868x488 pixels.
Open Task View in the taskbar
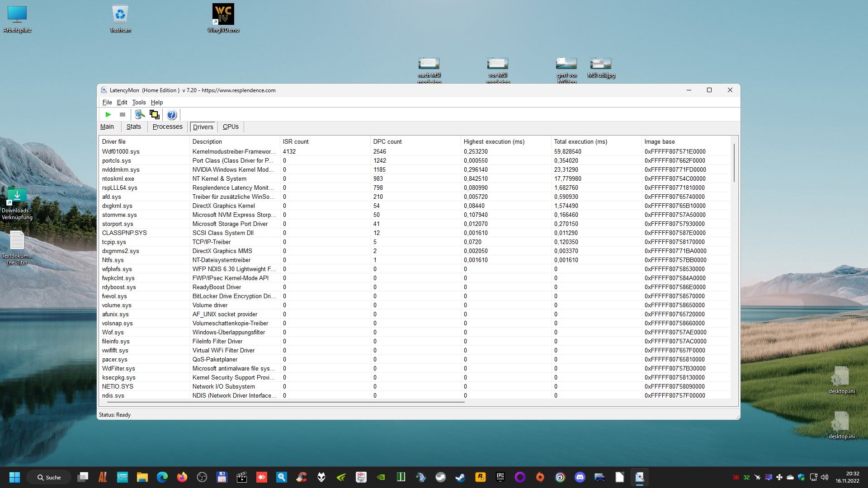(83, 477)
